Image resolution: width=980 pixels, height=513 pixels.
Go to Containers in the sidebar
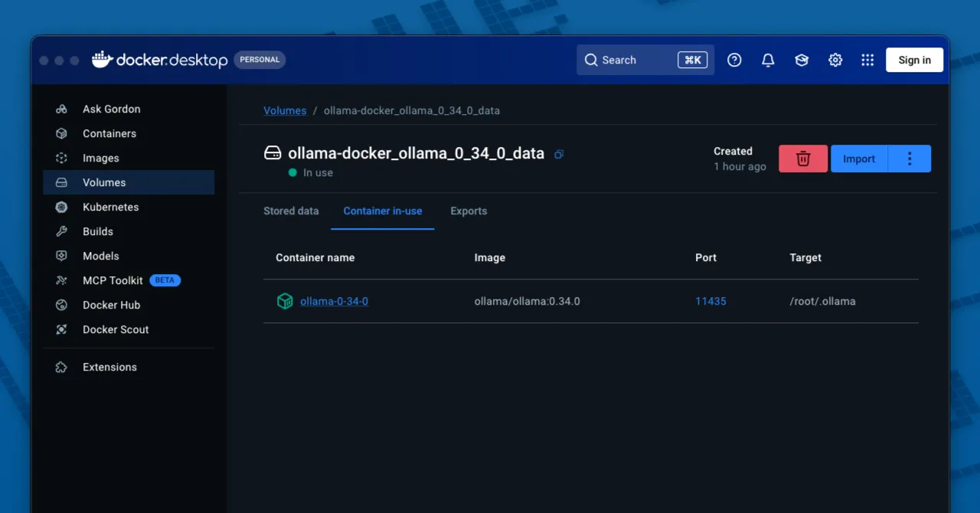click(129, 133)
